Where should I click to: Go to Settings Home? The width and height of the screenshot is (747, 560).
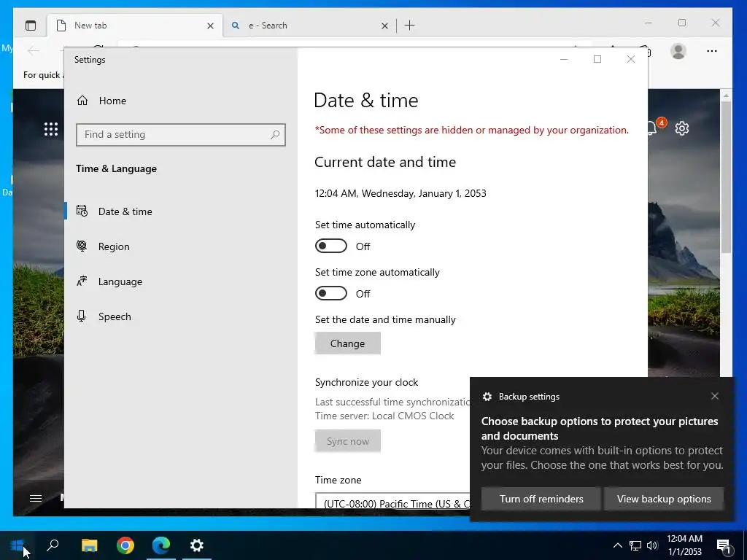[101, 101]
